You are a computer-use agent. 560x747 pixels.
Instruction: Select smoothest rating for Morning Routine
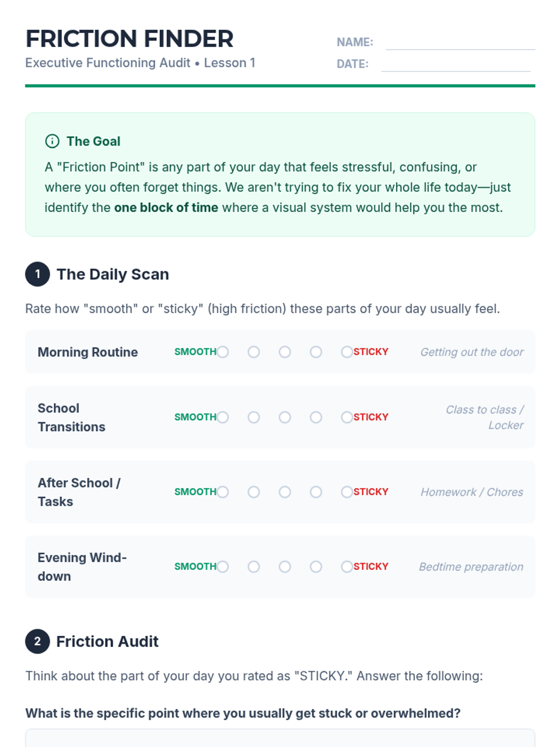pos(223,352)
